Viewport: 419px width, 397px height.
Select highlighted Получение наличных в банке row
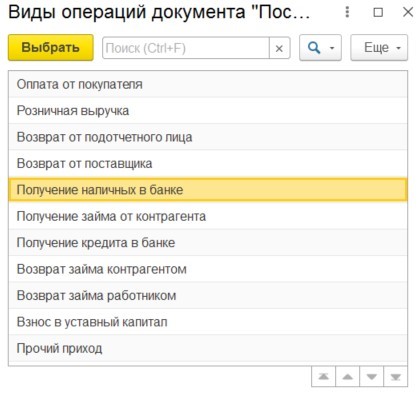pyautogui.click(x=208, y=190)
